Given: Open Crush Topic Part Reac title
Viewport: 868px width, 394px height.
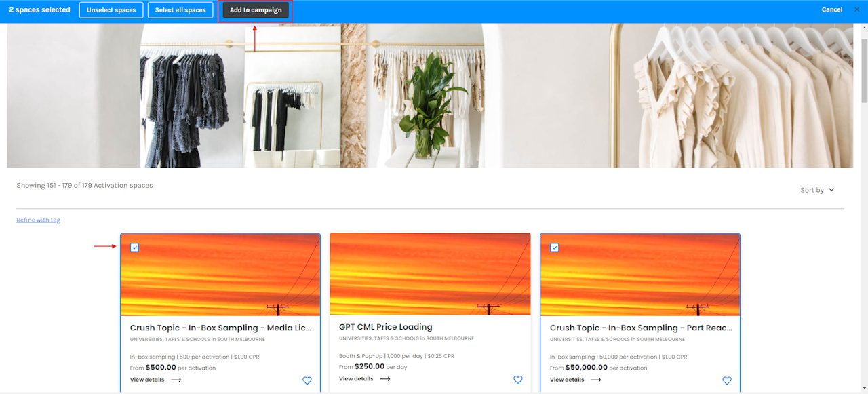Looking at the screenshot, I should pos(641,328).
